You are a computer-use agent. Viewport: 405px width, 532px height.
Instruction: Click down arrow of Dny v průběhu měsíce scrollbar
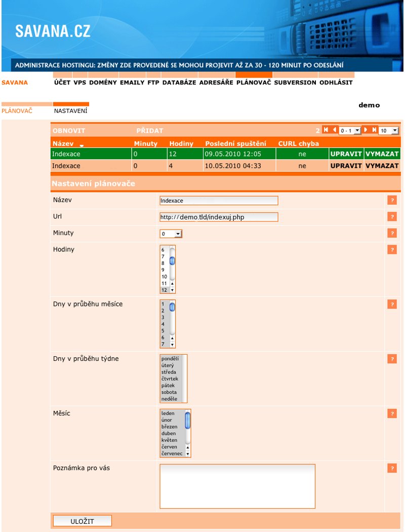172,345
